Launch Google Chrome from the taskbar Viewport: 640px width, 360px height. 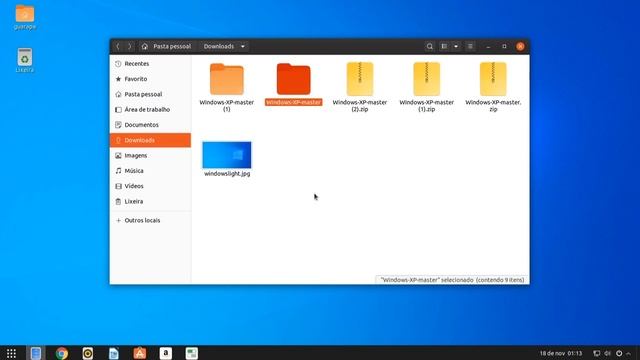point(62,353)
